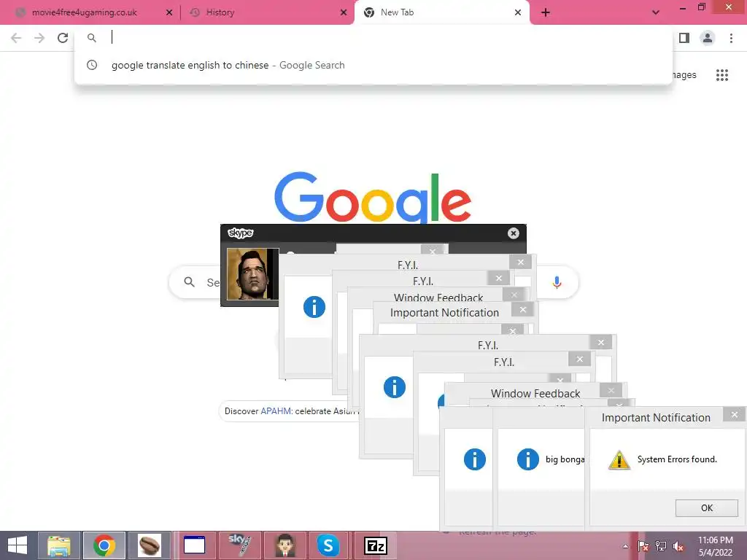Open the tab search dropdown chevron
The image size is (747, 560).
(x=656, y=12)
